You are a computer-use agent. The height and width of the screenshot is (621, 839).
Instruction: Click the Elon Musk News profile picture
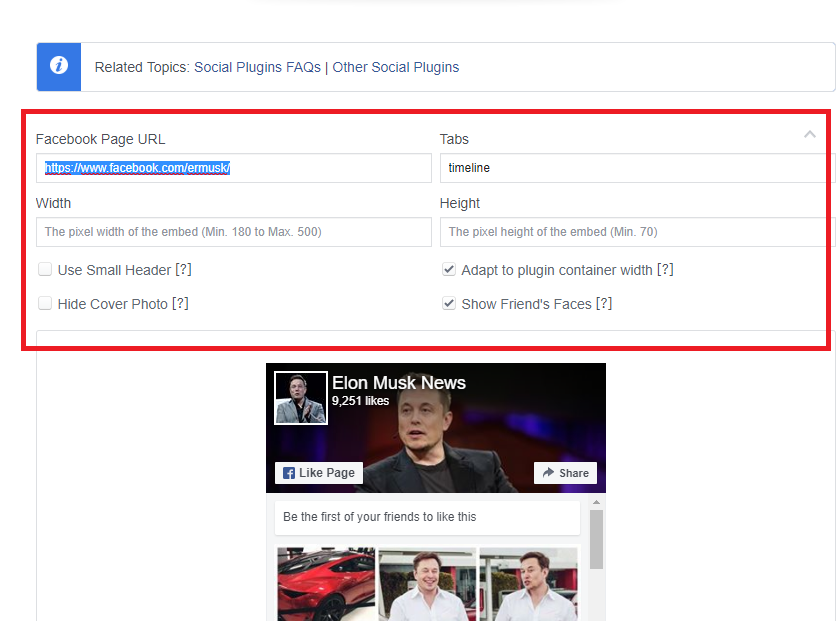tap(300, 398)
